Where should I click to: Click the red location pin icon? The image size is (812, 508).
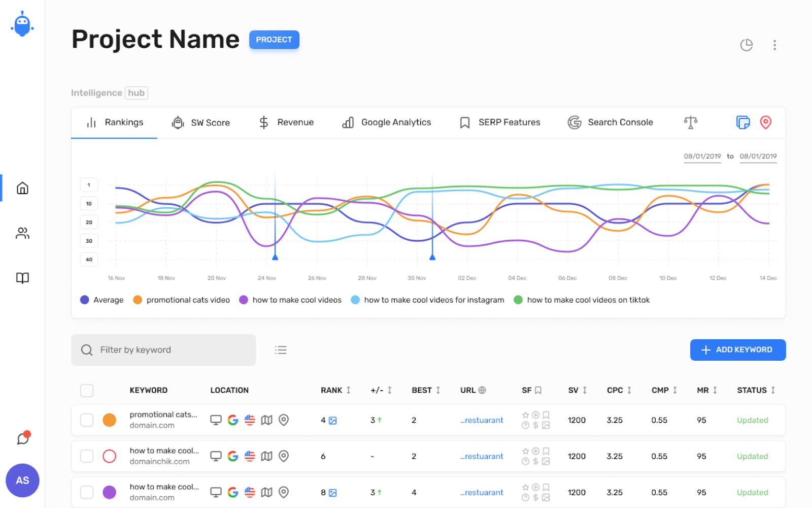tap(765, 122)
